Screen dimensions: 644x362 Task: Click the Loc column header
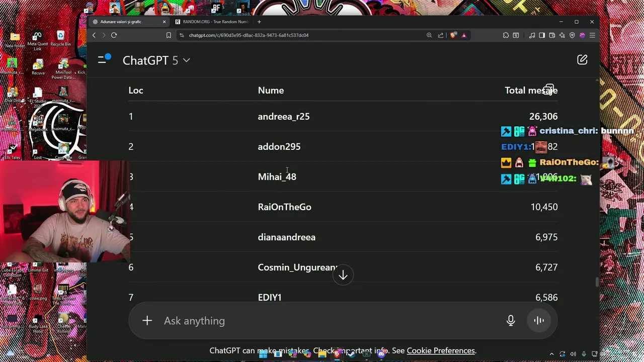[x=136, y=90]
